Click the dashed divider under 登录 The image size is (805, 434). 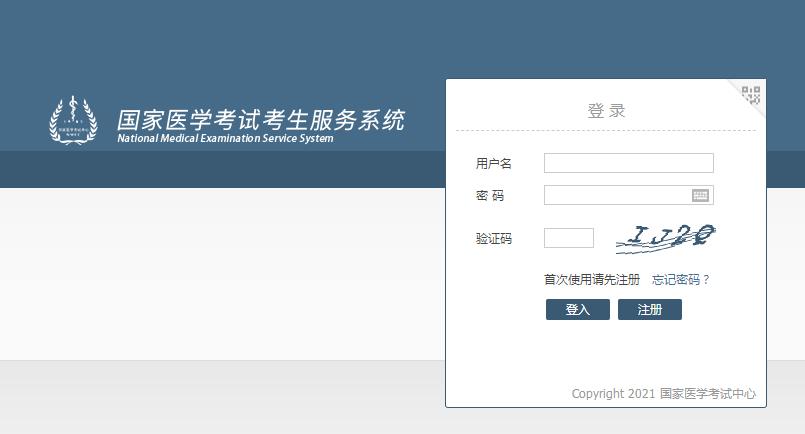(x=606, y=131)
